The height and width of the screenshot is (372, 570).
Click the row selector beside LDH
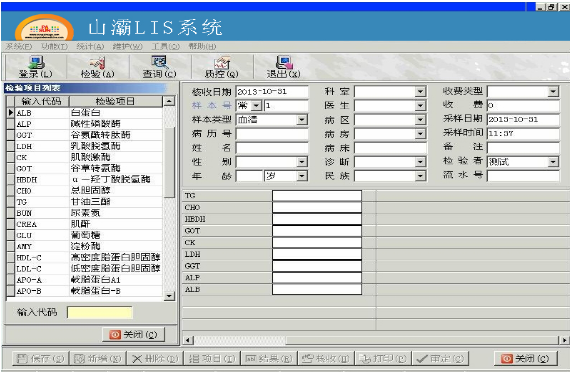point(11,146)
